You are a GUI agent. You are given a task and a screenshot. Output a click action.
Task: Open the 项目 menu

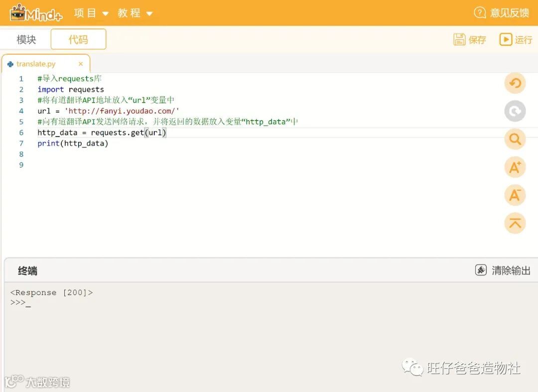pyautogui.click(x=85, y=13)
